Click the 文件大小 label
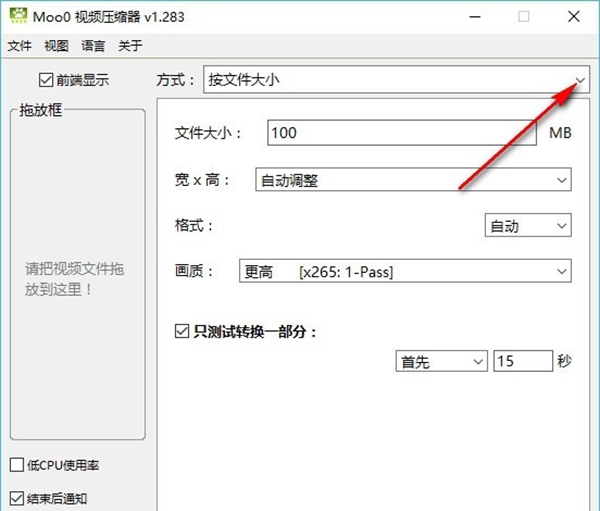This screenshot has width=600, height=511. click(208, 133)
